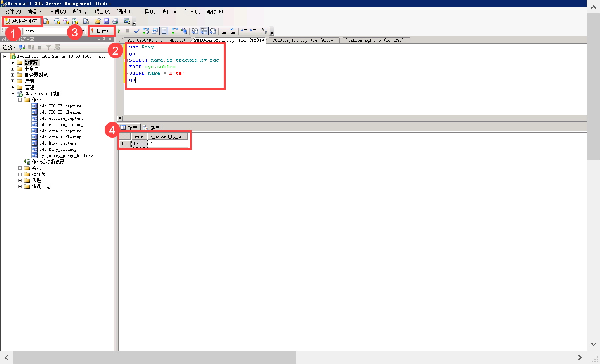Image resolution: width=600 pixels, height=364 pixels.
Task: Click the is_tracked_by_cdc column header
Action: pyautogui.click(x=167, y=136)
